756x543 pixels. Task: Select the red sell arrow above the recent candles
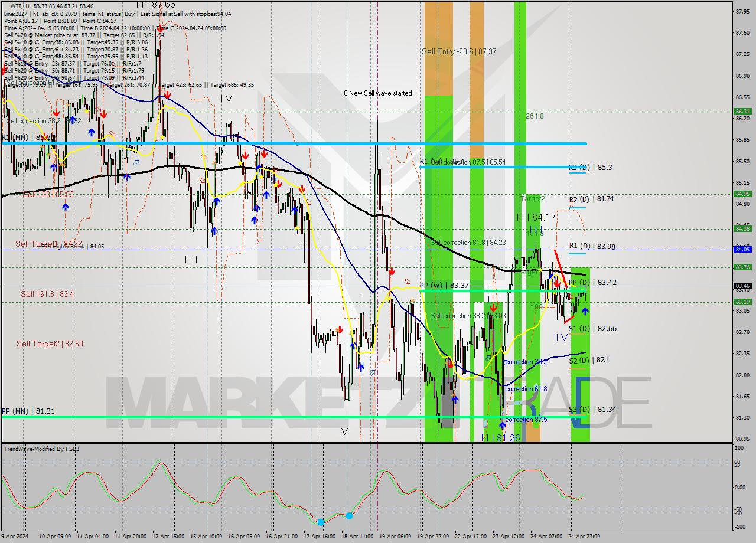tap(556, 283)
